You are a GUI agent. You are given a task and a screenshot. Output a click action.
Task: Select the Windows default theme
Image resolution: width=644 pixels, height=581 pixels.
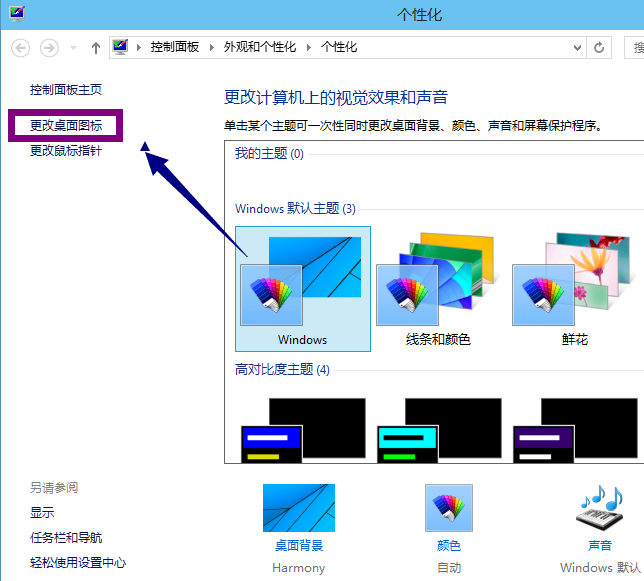pos(302,288)
